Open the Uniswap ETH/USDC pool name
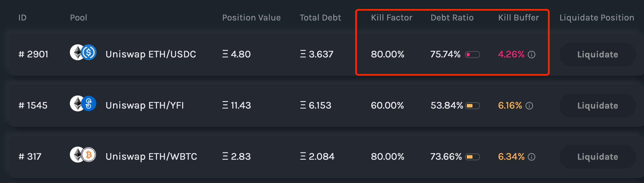The image size is (644, 183). point(151,54)
